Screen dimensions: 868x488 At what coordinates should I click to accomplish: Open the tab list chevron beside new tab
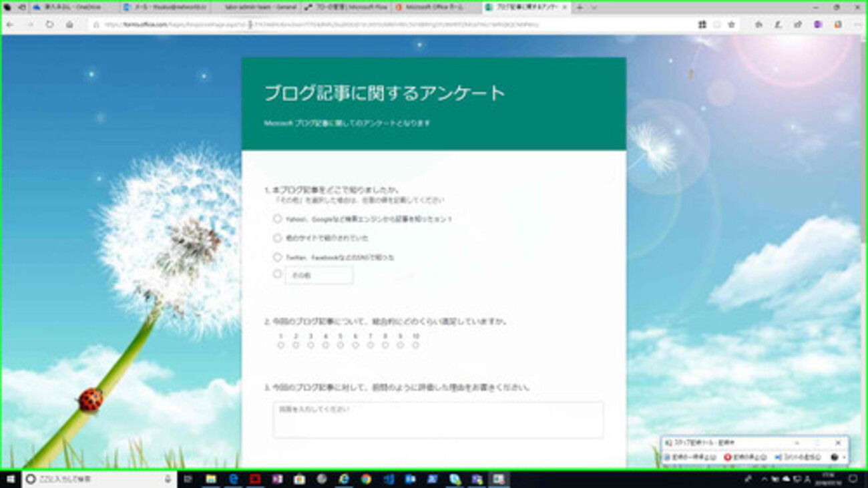tap(594, 7)
